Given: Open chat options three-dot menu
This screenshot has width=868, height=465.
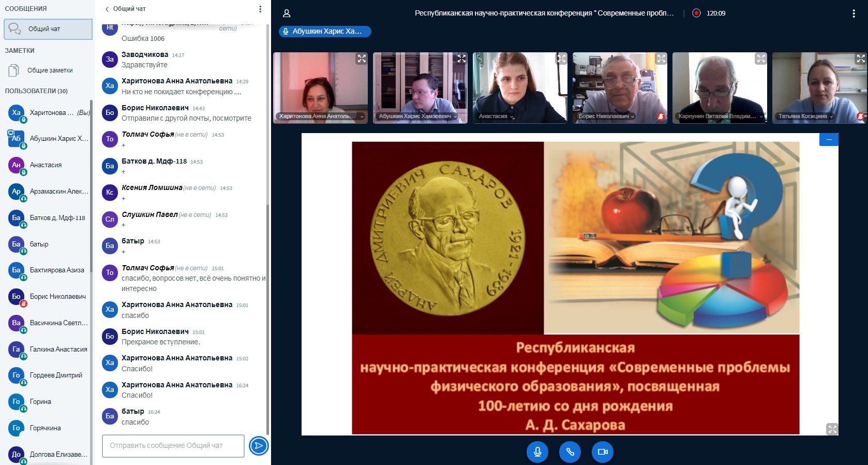Looking at the screenshot, I should [260, 9].
